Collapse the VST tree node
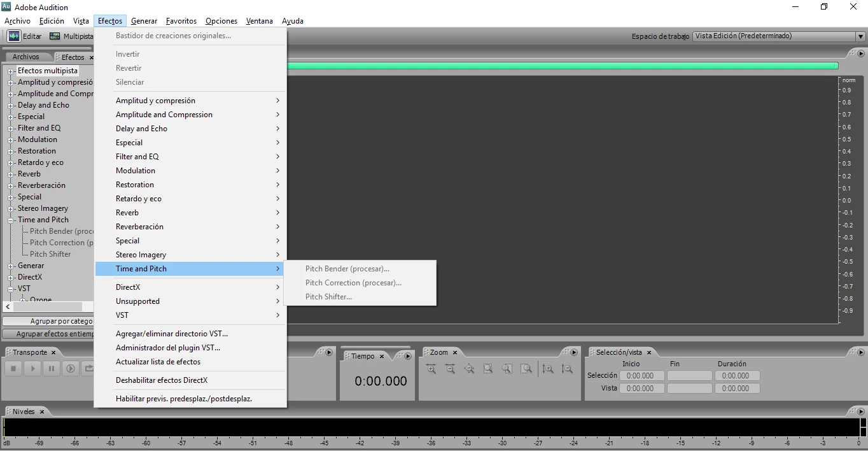This screenshot has height=451, width=868. tap(11, 289)
